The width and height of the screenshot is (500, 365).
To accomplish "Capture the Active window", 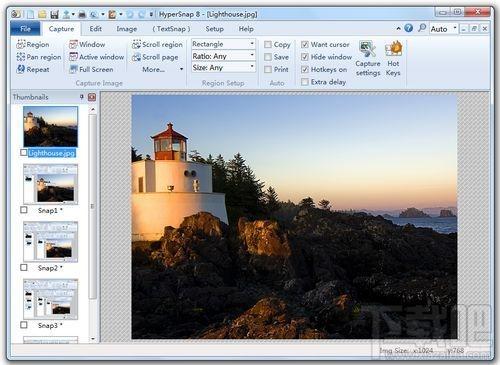I will pos(96,57).
